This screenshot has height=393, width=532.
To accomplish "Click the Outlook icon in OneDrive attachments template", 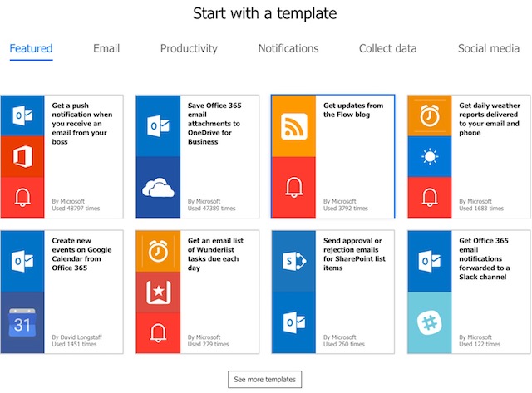I will point(158,125).
